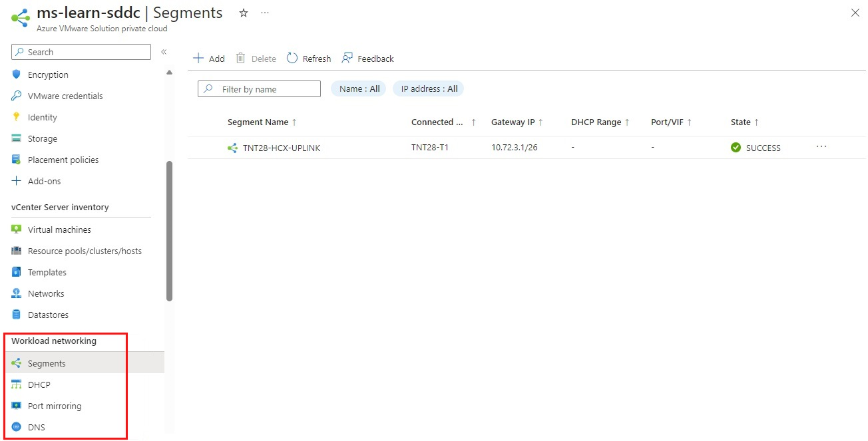Screen dimensions: 868x441
Task: Click the DHCP icon in sidebar
Action: click(x=17, y=384)
